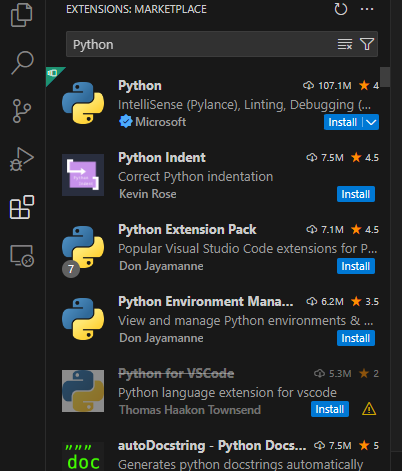The image size is (402, 471).
Task: Click the extensions list scrollbar thumb
Action: (x=385, y=77)
